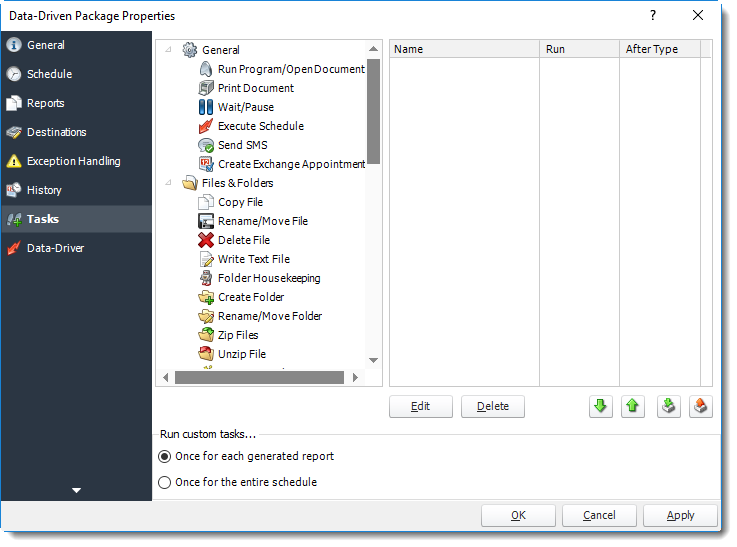Open the Reports sidebar section

pyautogui.click(x=76, y=103)
